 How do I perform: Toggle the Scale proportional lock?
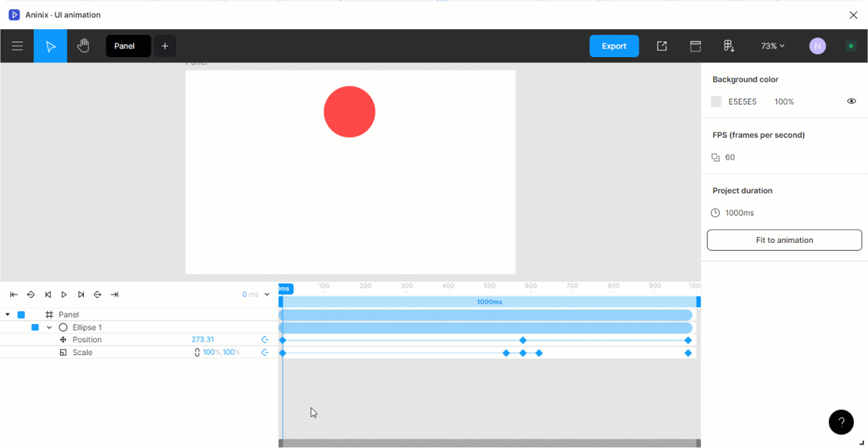[x=197, y=352]
